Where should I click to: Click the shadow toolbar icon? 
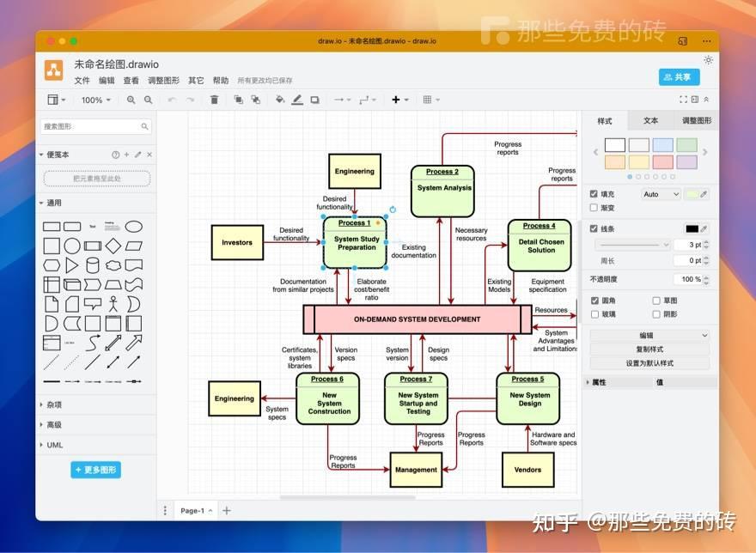click(314, 100)
